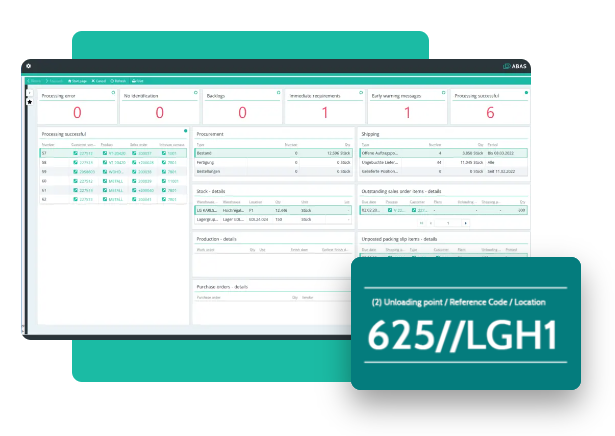Refresh the Immediate requirements tile
Viewport: 615px width, 436px height.
(361, 93)
